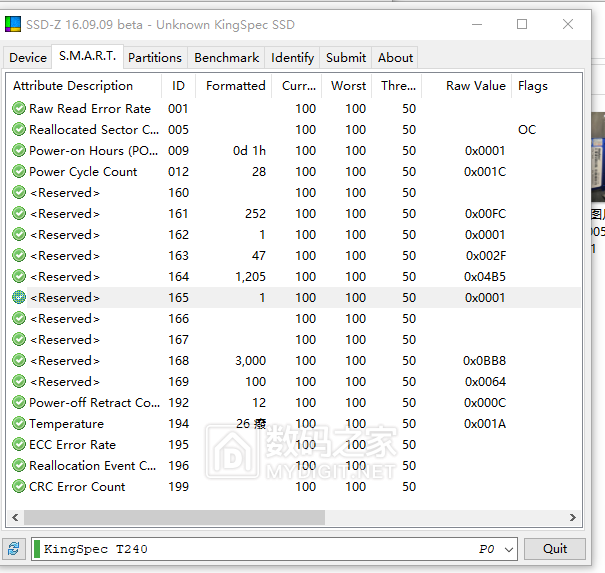This screenshot has width=605, height=573.
Task: Click the Curr... column header
Action: tap(297, 86)
